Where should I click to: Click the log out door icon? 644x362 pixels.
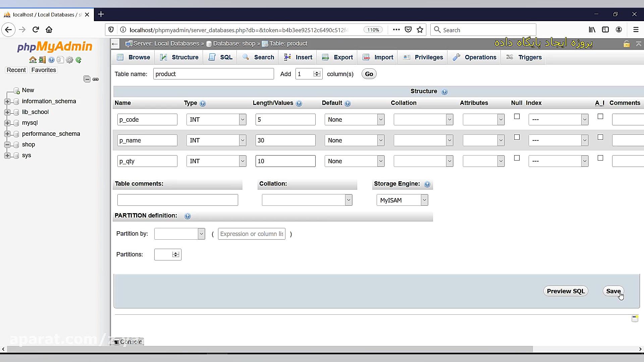[42, 60]
